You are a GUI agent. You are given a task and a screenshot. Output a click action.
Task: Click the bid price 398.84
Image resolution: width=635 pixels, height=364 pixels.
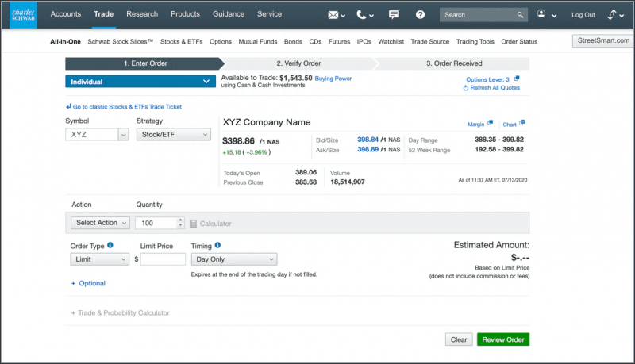pyautogui.click(x=368, y=140)
